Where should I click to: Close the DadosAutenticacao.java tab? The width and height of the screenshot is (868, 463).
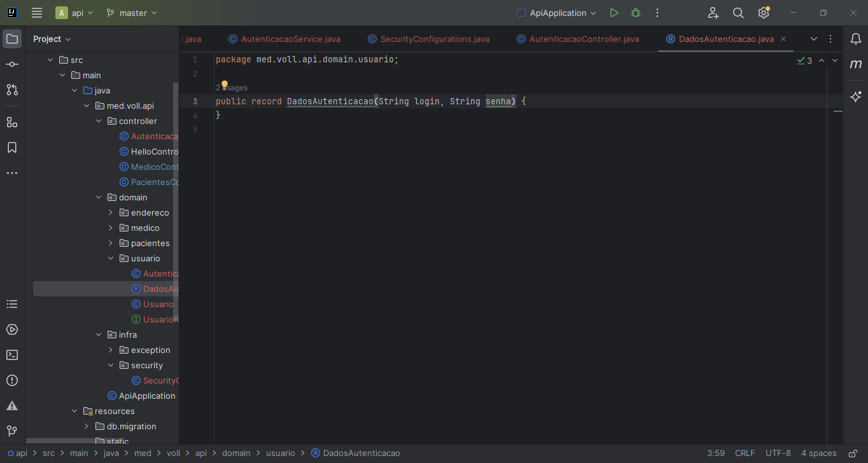(783, 39)
